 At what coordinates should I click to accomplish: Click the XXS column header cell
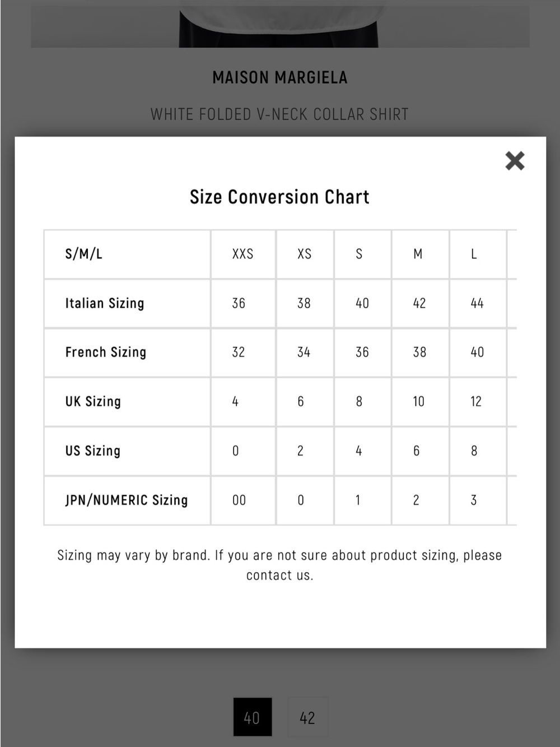click(243, 254)
